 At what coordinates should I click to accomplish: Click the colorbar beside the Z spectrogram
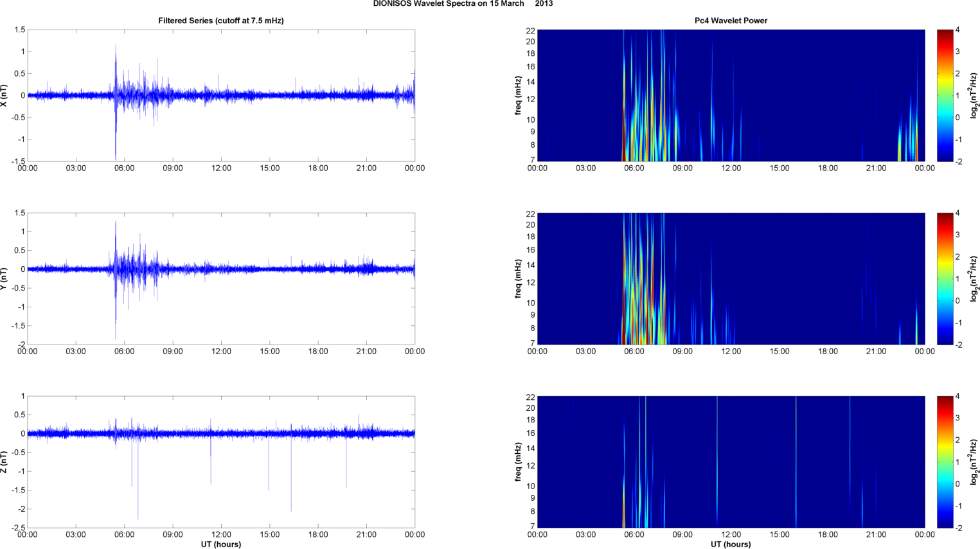point(945,462)
